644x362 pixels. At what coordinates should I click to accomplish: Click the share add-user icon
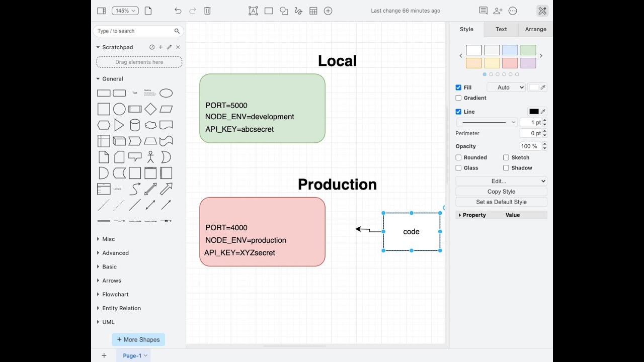498,11
